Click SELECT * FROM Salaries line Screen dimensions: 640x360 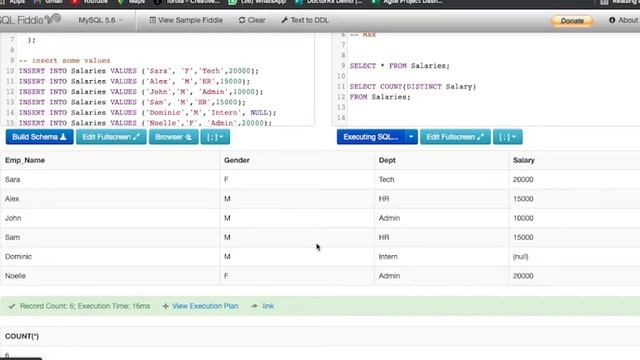399,66
